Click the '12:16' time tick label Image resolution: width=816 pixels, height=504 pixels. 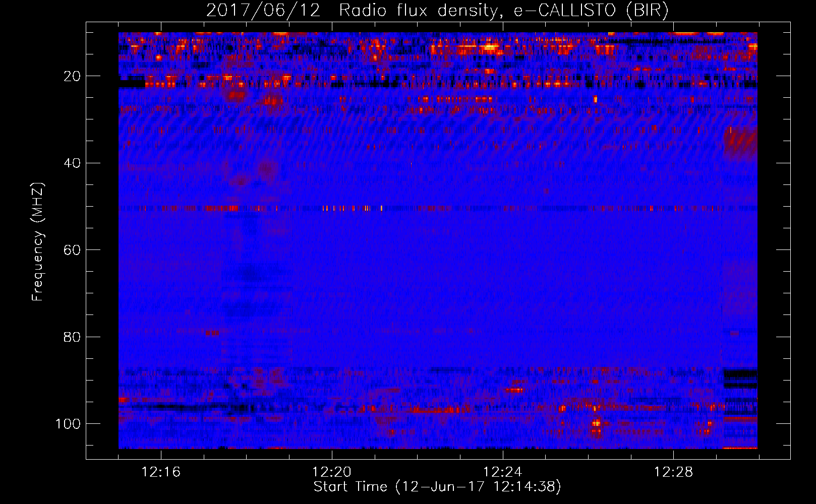click(161, 472)
